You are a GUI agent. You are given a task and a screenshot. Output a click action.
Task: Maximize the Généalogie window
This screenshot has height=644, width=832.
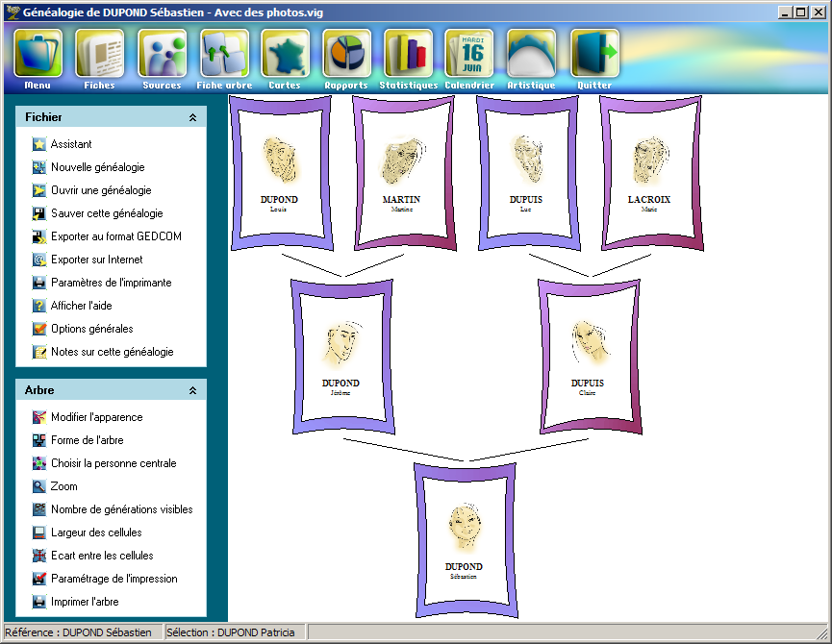pyautogui.click(x=801, y=12)
